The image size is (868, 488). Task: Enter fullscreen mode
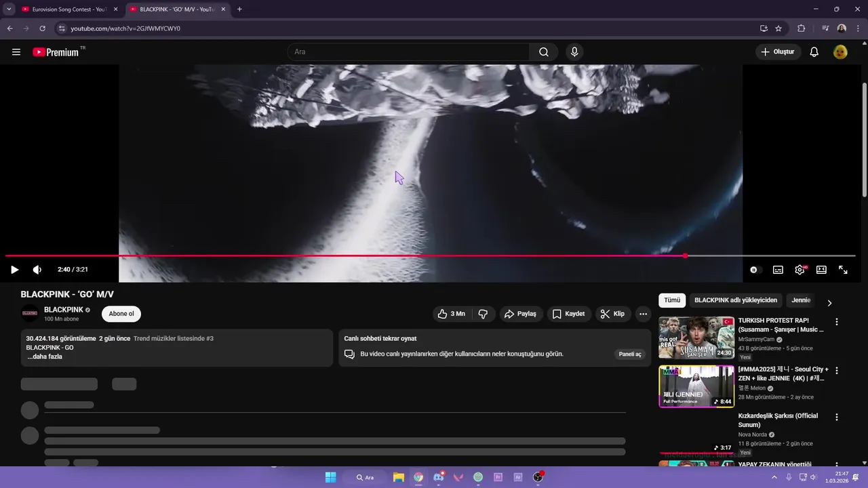pos(843,270)
